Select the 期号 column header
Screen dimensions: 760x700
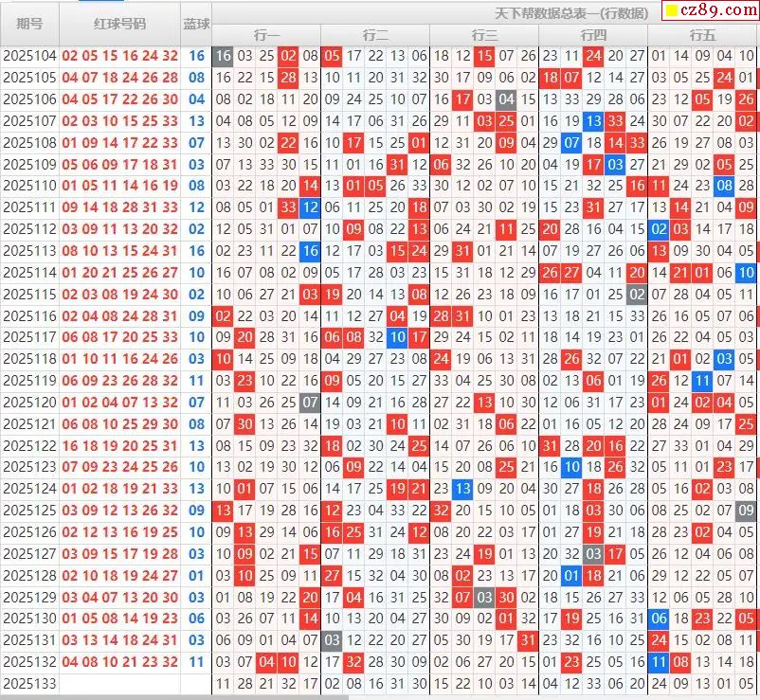[29, 23]
